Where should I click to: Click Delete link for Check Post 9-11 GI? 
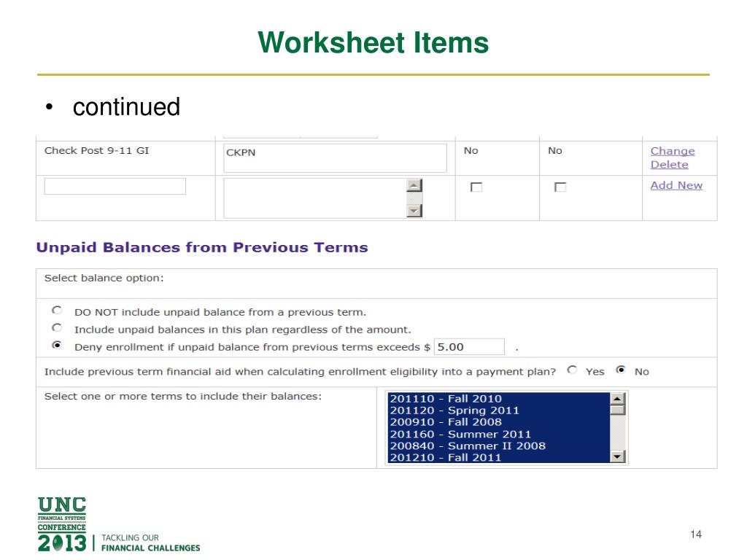pos(669,164)
